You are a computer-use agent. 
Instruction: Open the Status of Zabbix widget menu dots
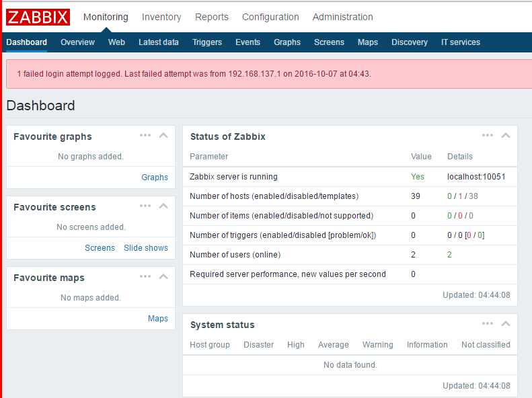coord(488,135)
